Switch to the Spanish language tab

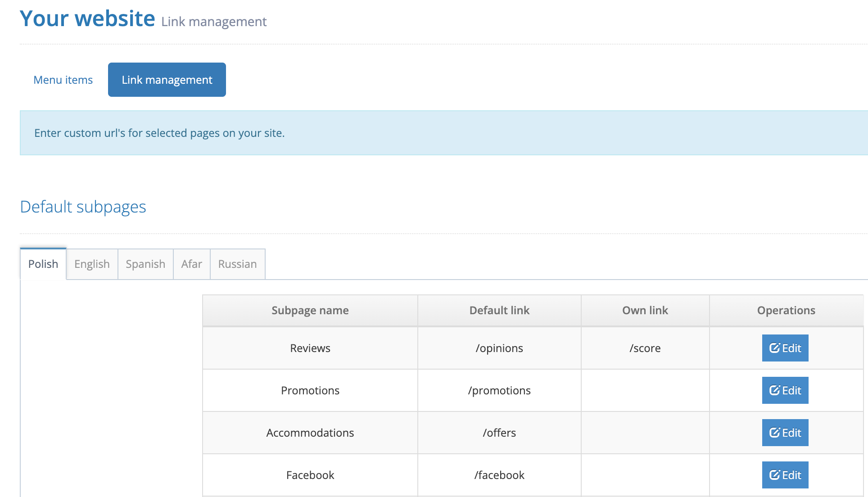[x=145, y=264]
